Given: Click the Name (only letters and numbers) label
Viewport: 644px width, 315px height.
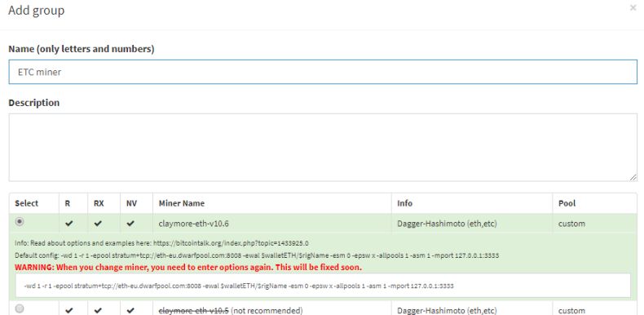Looking at the screenshot, I should pos(82,49).
